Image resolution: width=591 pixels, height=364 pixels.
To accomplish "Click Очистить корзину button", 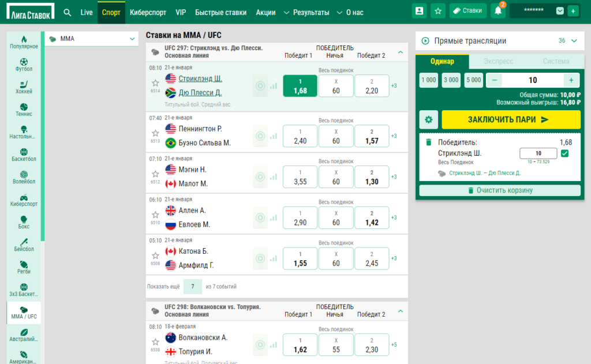I will click(500, 190).
